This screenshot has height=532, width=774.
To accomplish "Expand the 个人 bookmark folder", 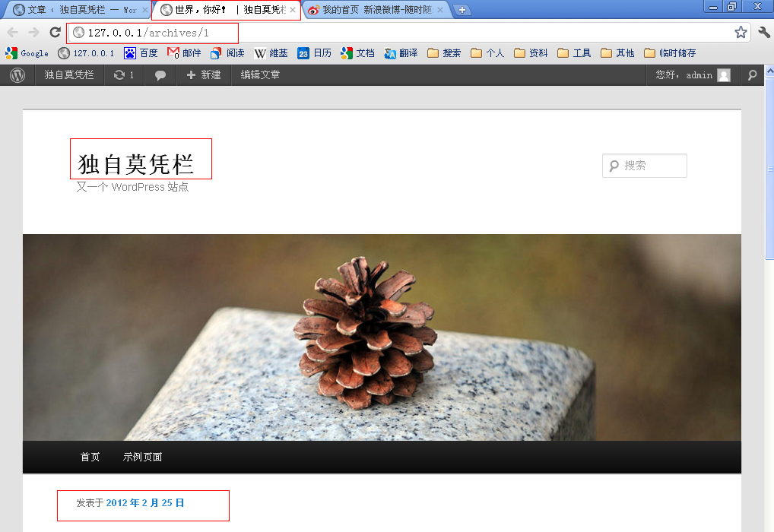I will (x=487, y=52).
